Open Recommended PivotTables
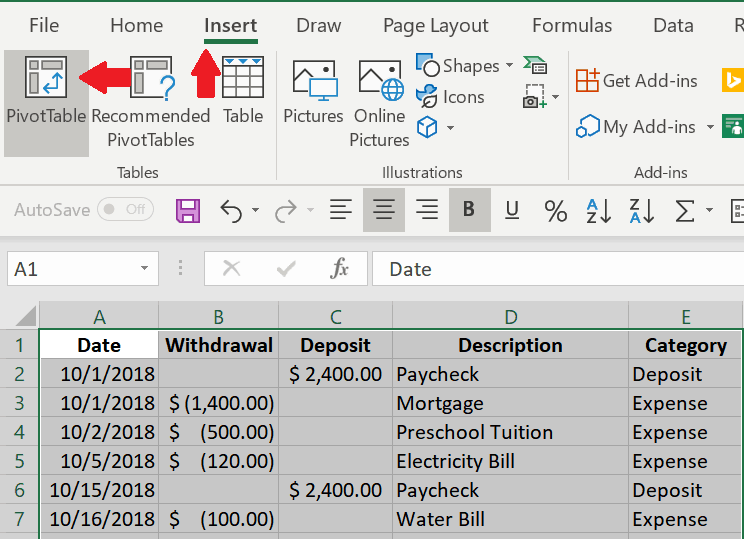Viewport: 744px width, 539px height. point(150,100)
